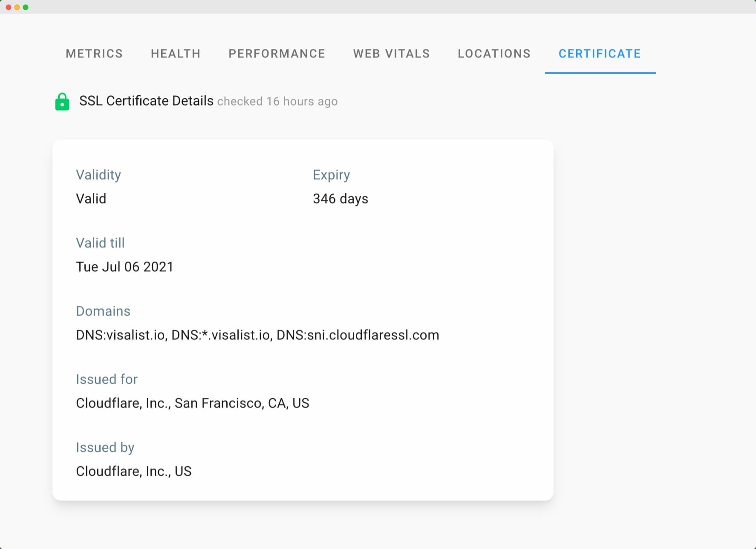Click the green maximize window button
The image size is (756, 549).
click(x=26, y=7)
